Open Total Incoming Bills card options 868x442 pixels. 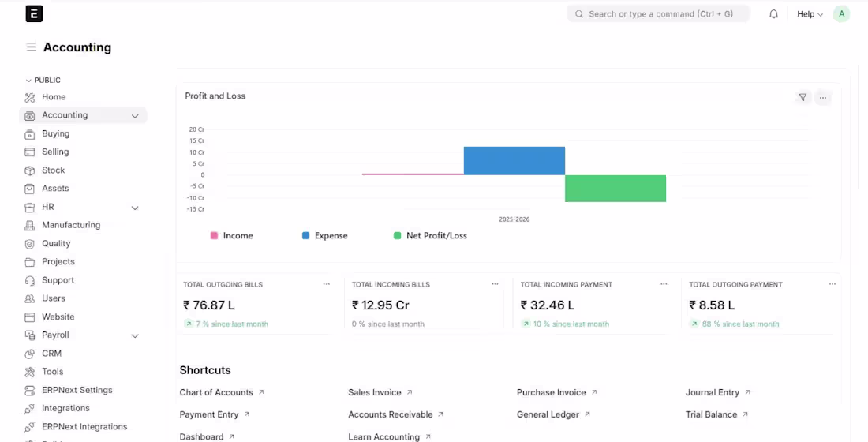coord(495,284)
